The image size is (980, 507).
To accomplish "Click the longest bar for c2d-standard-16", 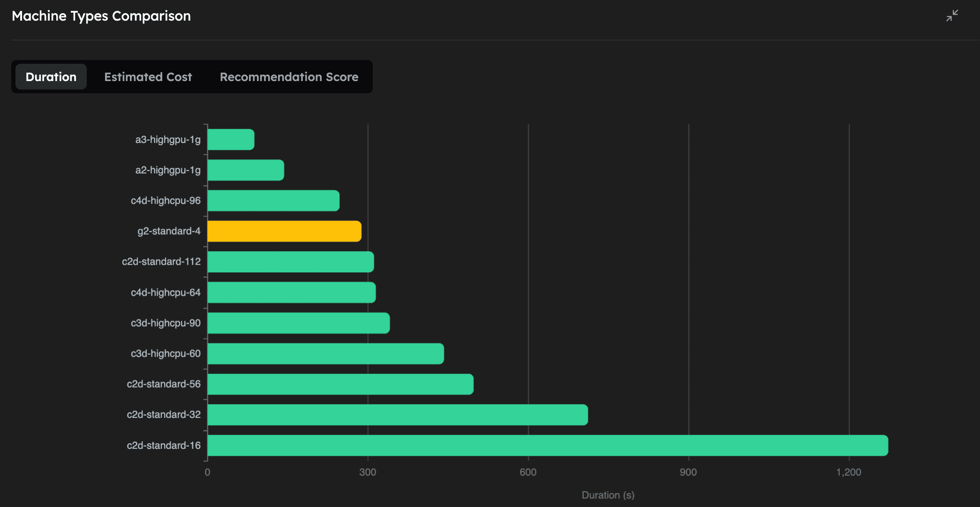I will tap(516, 445).
